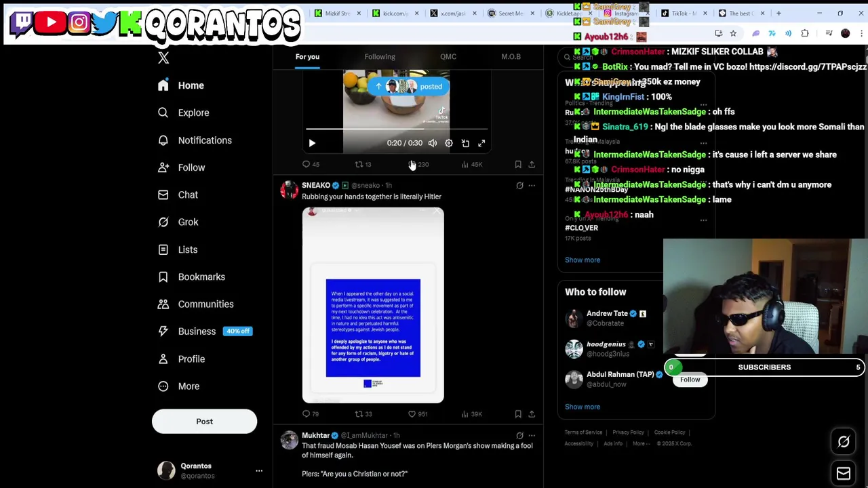
Task: Like the video post with 230 likes
Action: pyautogui.click(x=418, y=165)
